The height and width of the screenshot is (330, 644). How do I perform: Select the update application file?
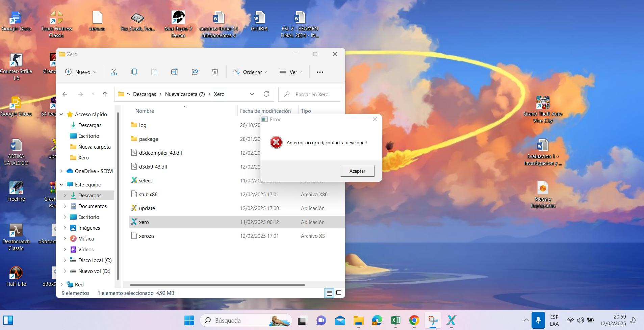[147, 208]
